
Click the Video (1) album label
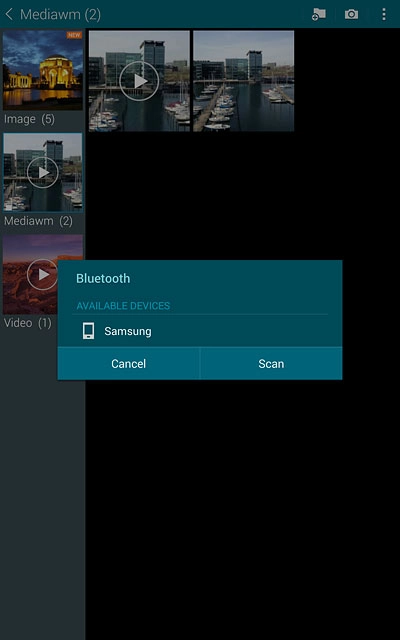click(x=28, y=323)
